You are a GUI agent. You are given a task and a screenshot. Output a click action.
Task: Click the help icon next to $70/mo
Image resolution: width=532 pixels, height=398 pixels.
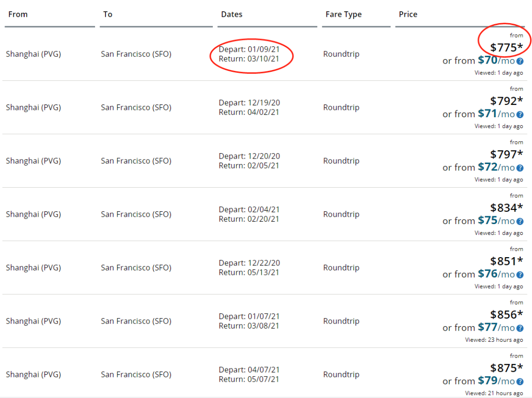(x=520, y=61)
